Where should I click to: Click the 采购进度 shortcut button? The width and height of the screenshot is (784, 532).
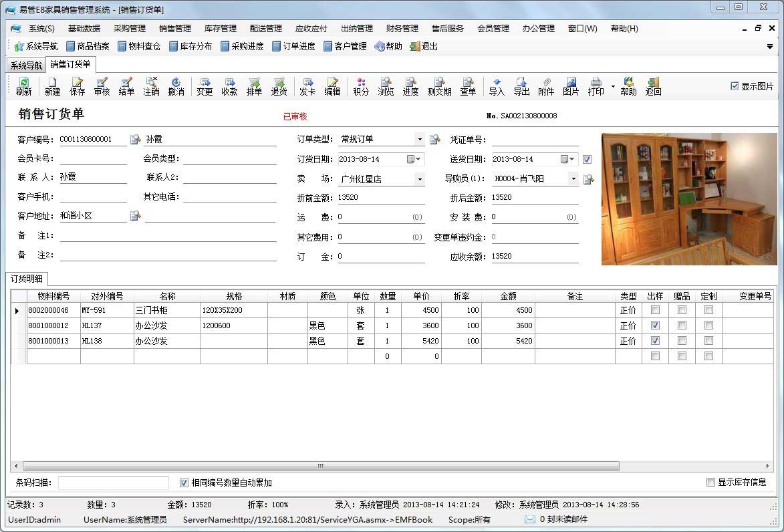tap(243, 47)
